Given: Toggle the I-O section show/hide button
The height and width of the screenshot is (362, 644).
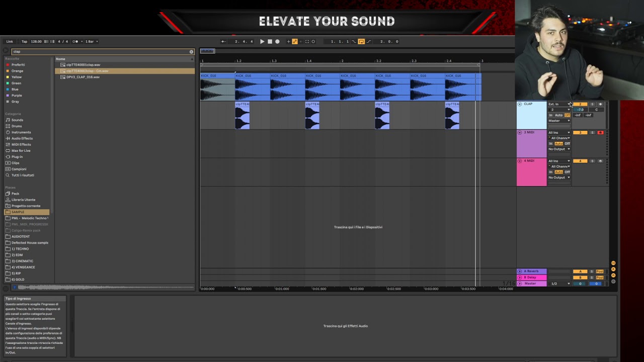Looking at the screenshot, I should [x=613, y=263].
